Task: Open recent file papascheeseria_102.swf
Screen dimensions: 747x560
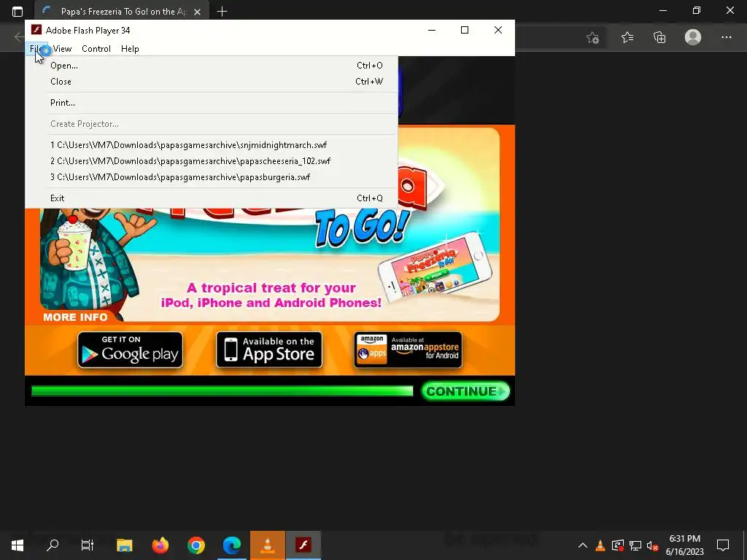Action: tap(212, 161)
